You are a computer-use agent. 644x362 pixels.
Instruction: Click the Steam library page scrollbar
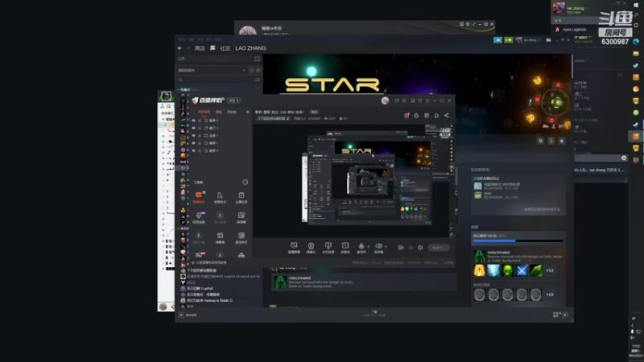(x=572, y=66)
